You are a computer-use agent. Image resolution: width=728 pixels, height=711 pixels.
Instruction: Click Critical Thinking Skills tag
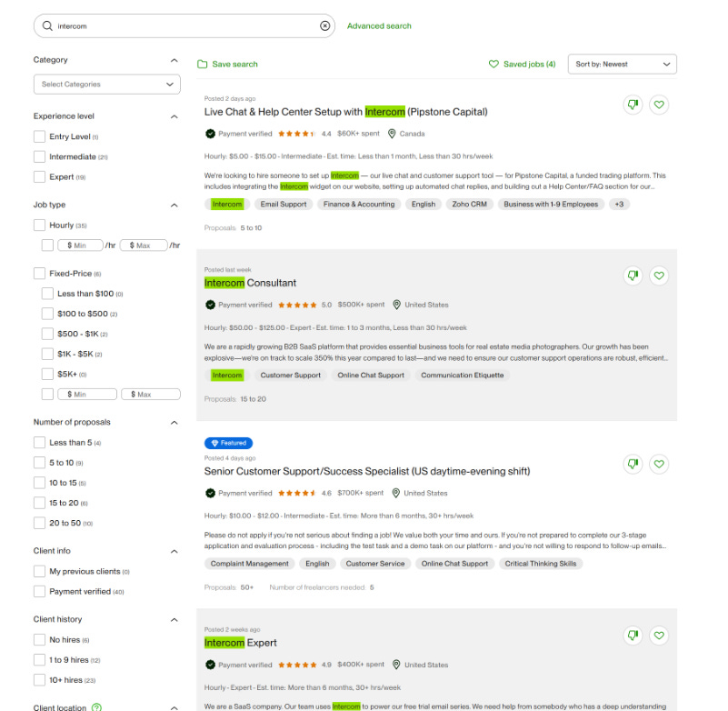tap(541, 564)
